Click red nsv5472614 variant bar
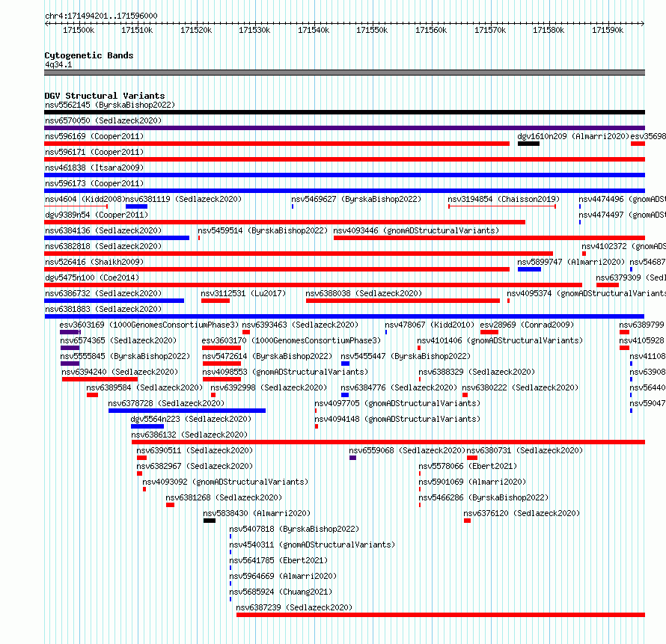The height and width of the screenshot is (644, 666). tap(222, 364)
